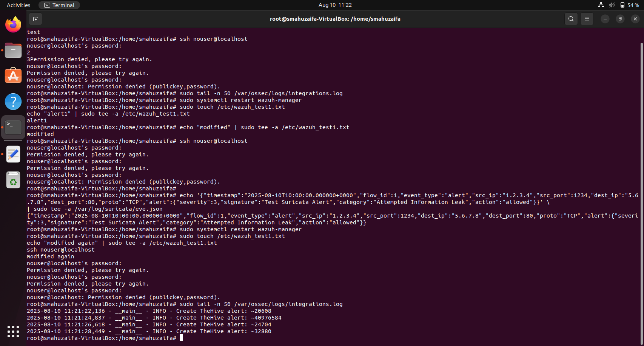Screen dimensions: 644x346
Task: Show Applications grid
Action: coord(13,331)
